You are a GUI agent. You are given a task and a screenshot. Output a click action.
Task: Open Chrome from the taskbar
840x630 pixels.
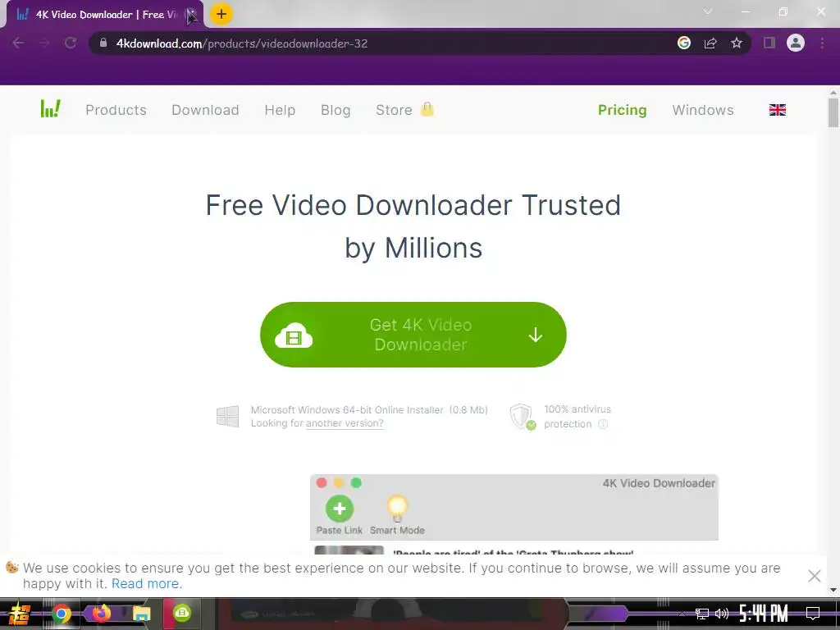coord(62,614)
